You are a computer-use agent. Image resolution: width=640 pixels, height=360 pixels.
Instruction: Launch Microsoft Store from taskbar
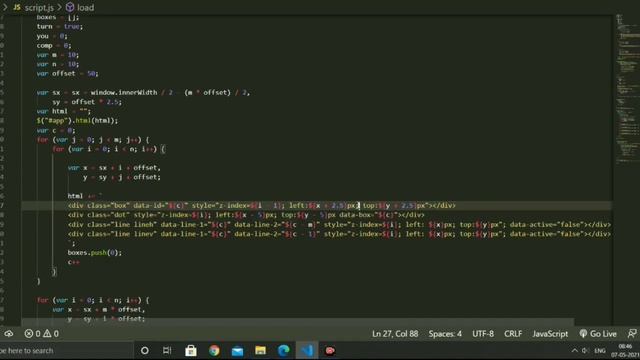click(191, 351)
